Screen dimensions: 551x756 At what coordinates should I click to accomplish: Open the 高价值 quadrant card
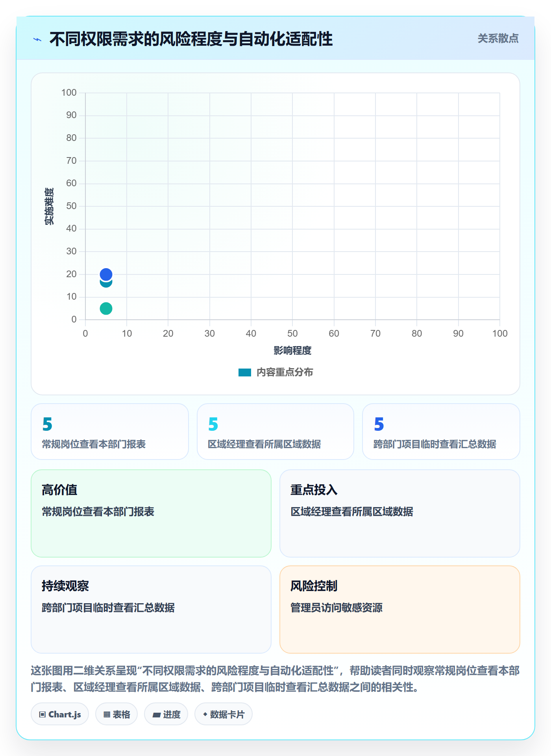pos(151,513)
